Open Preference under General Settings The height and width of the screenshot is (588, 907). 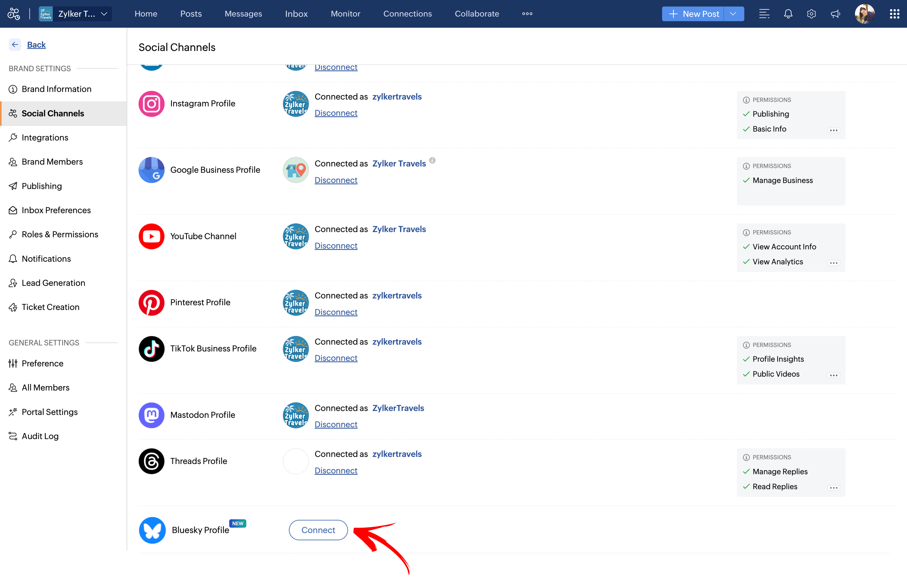pyautogui.click(x=63, y=363)
